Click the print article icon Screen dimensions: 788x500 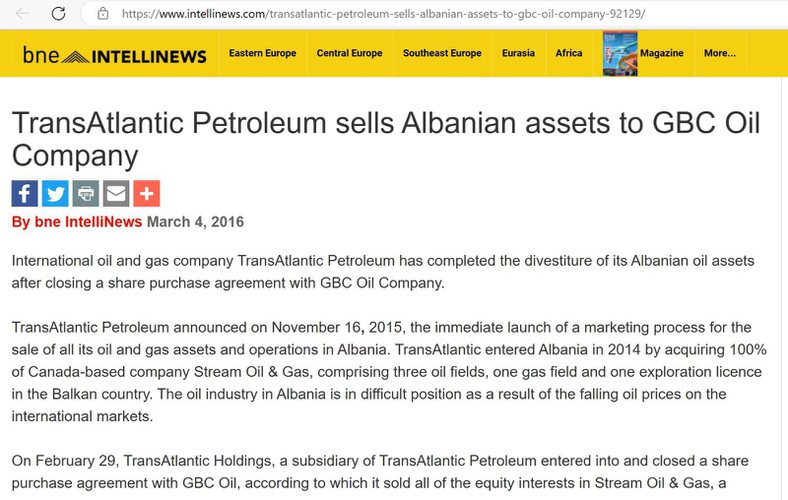[x=86, y=193]
